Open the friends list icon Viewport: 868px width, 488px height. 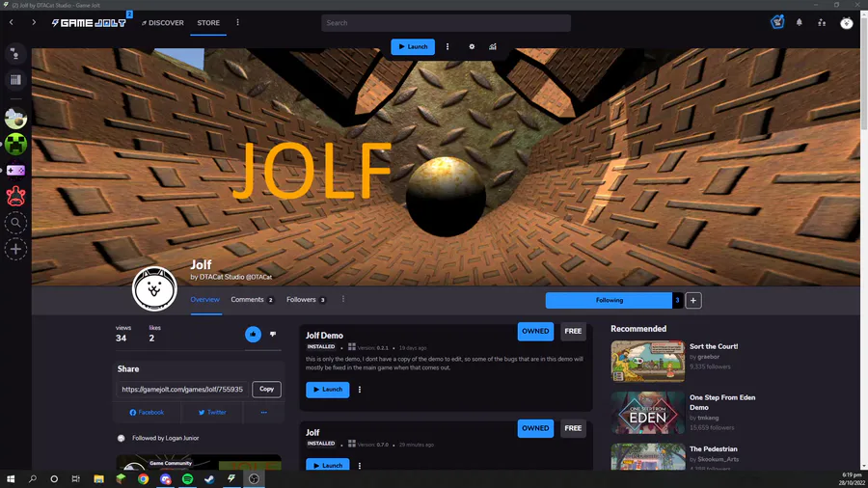point(822,23)
